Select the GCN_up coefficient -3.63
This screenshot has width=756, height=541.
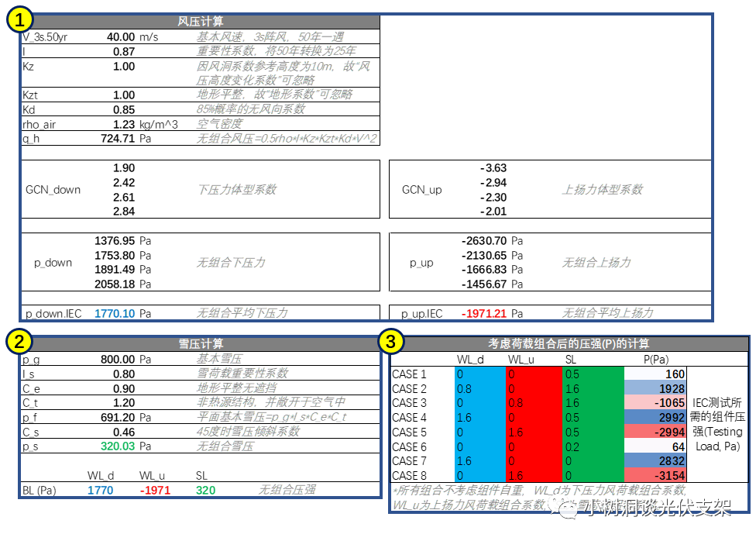coord(493,168)
